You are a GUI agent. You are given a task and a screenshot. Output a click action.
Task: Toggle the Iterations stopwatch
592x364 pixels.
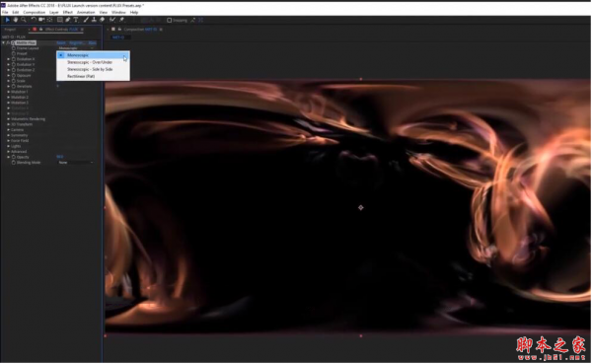[x=14, y=87]
